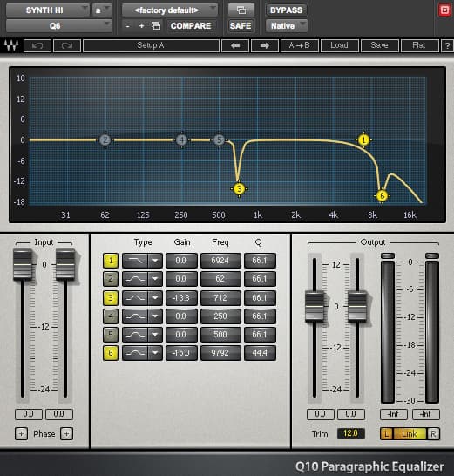Toggle right channel phase invert
This screenshot has height=476, width=454.
coord(66,434)
